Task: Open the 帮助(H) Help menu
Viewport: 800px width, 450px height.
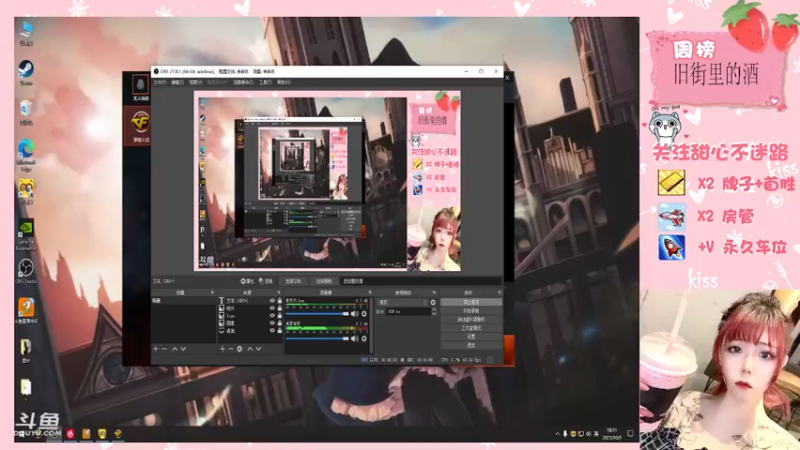Action: click(x=284, y=82)
